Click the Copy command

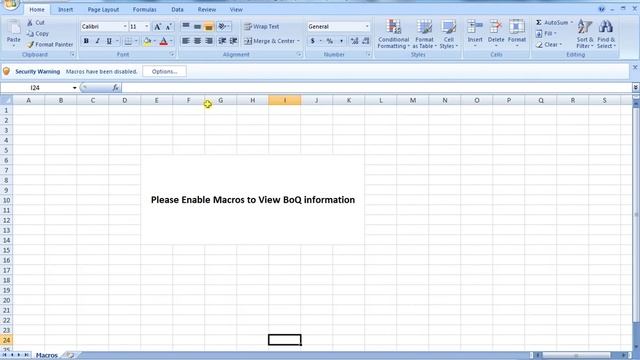tap(38, 33)
